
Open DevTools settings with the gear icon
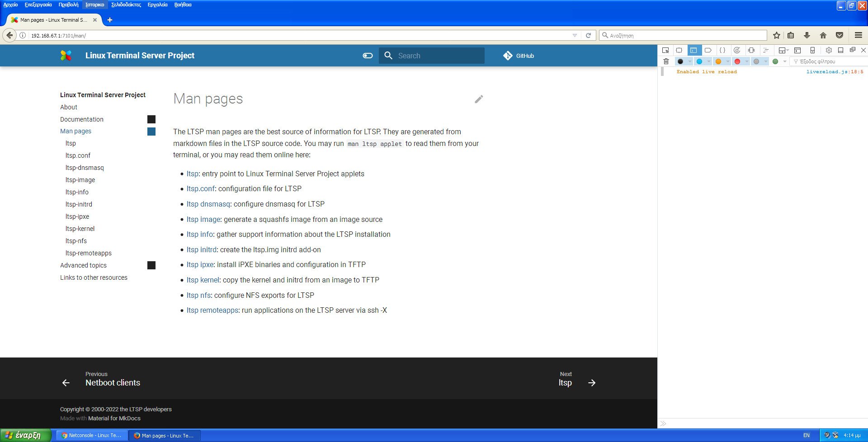829,50
